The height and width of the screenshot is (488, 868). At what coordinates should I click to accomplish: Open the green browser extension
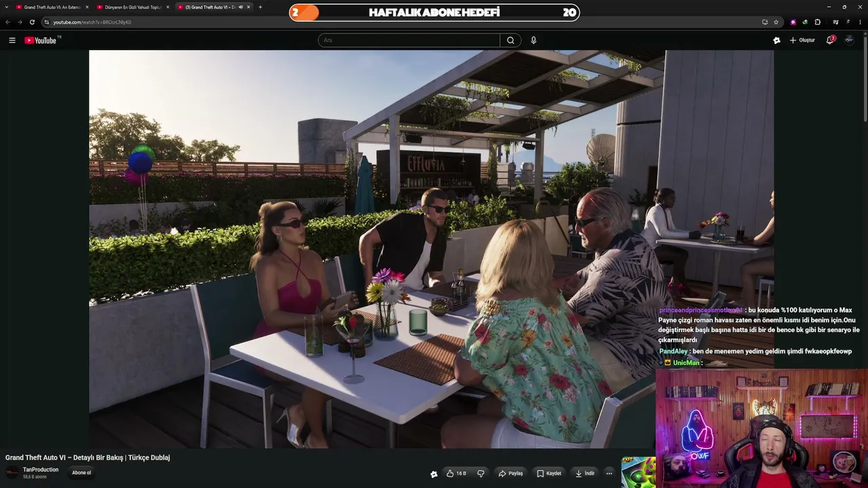click(805, 22)
